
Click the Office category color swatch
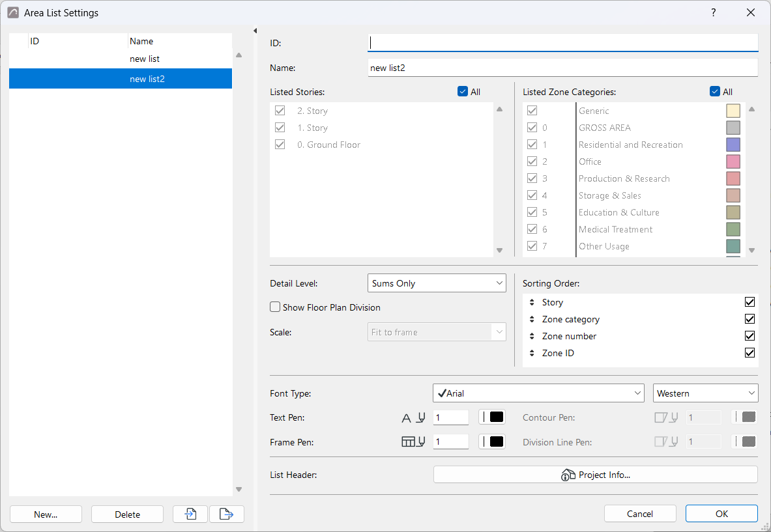(733, 161)
